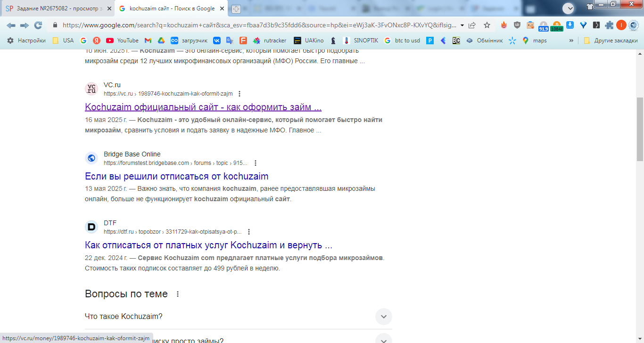Image resolution: width=644 pixels, height=343 pixels.
Task: Open the USA bookmarks folder
Action: coord(63,41)
